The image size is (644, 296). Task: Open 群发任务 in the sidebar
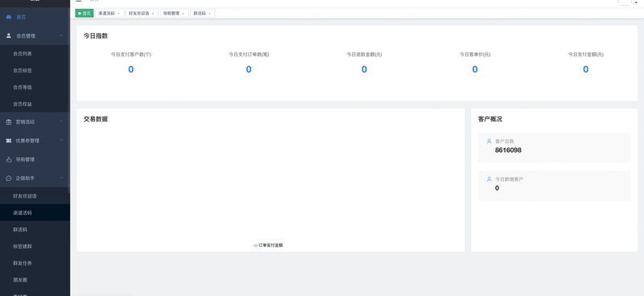tap(35, 263)
